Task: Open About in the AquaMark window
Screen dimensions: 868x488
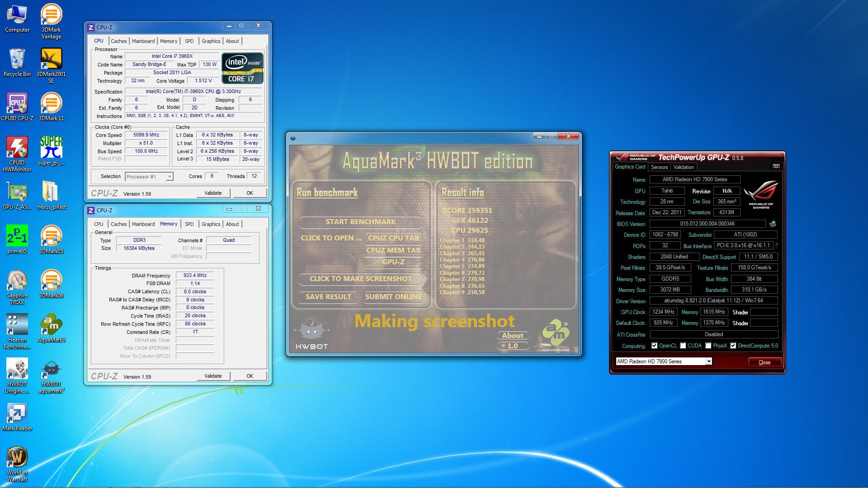Action: (x=513, y=336)
